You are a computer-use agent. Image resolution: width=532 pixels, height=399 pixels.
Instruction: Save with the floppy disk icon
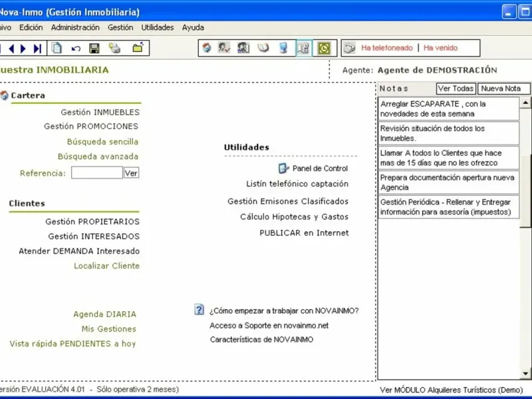click(94, 48)
